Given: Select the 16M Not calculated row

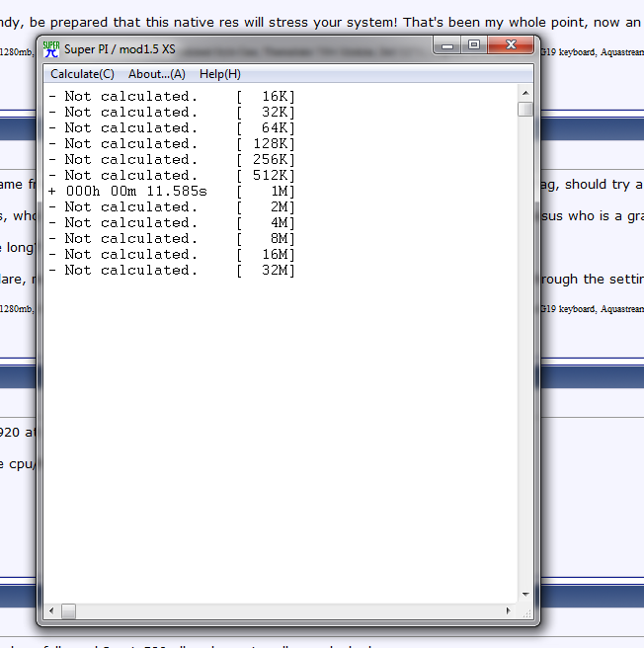Looking at the screenshot, I should (x=172, y=254).
